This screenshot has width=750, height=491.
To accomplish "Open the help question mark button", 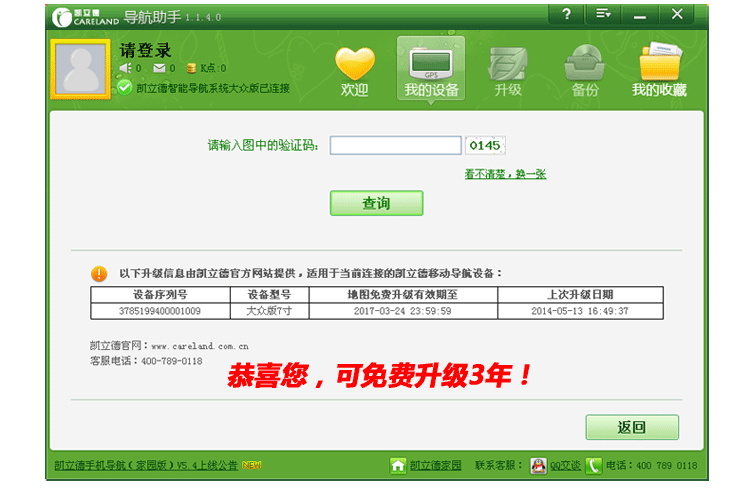I will (x=566, y=14).
